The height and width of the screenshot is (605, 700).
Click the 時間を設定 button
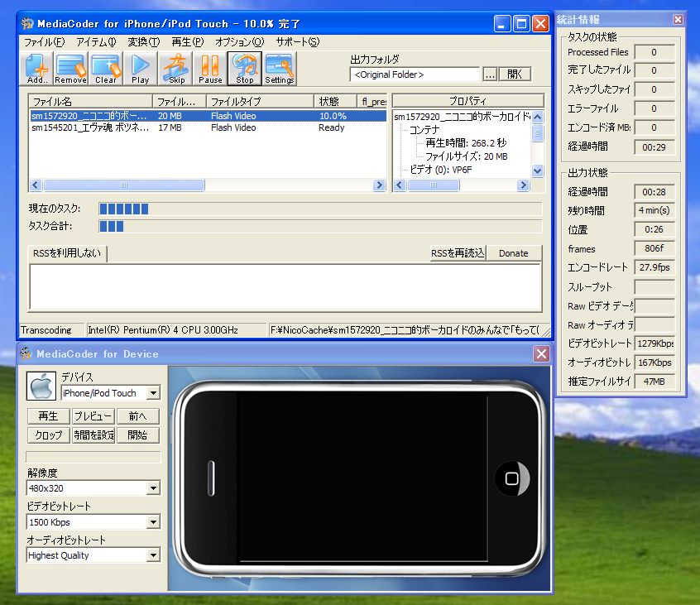[x=93, y=435]
